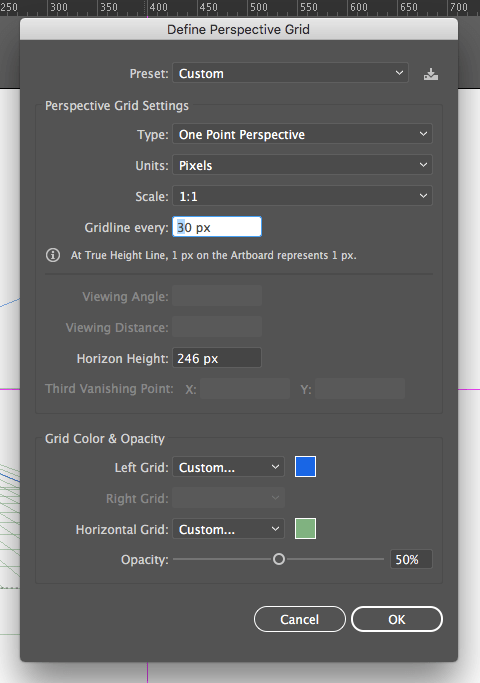Click the Horizon Height label
480x683 pixels.
(122, 358)
